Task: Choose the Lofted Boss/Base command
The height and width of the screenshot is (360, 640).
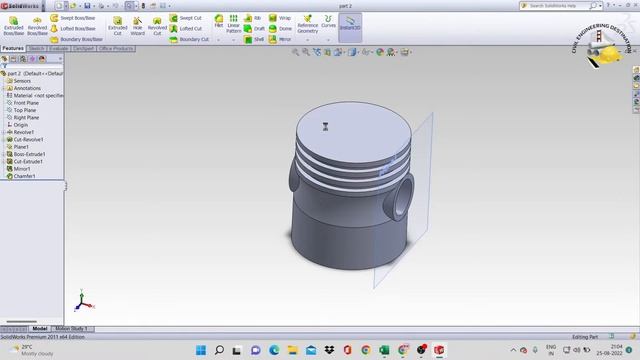Action: (x=73, y=29)
